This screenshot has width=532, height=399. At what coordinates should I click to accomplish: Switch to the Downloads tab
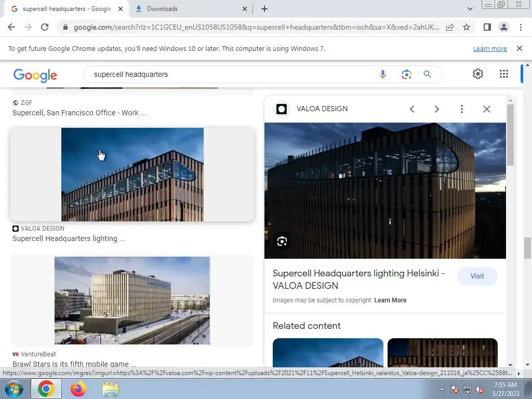tap(190, 9)
